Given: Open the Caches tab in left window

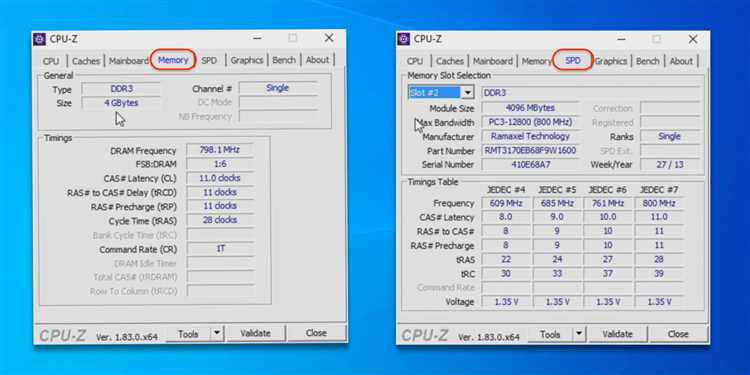Looking at the screenshot, I should 86,61.
